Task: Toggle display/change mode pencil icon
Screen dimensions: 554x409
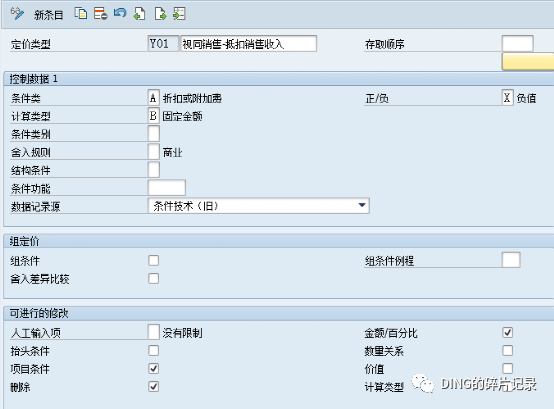Action: 17,14
